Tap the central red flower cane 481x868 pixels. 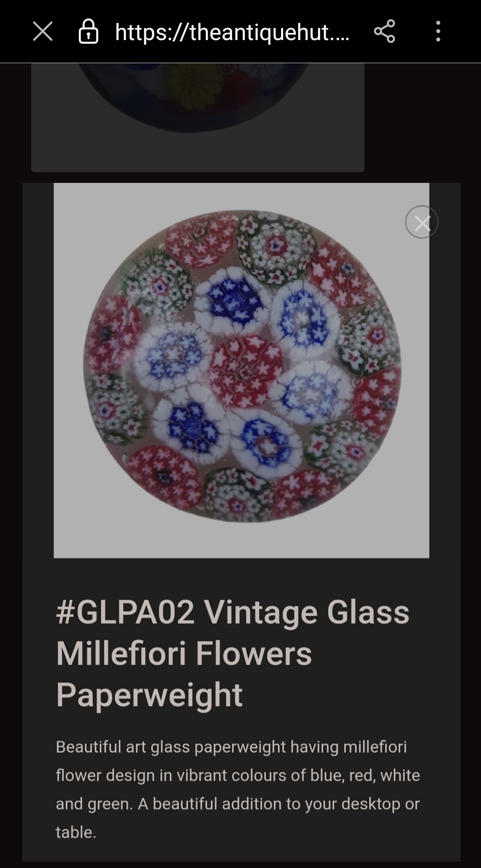coord(245,366)
